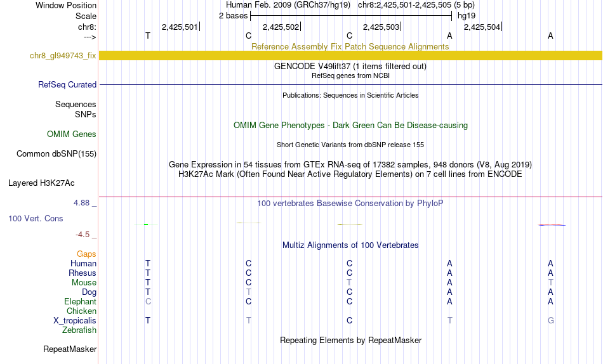Click the 2 bases scale bar
The image size is (603, 364).
click(x=351, y=16)
